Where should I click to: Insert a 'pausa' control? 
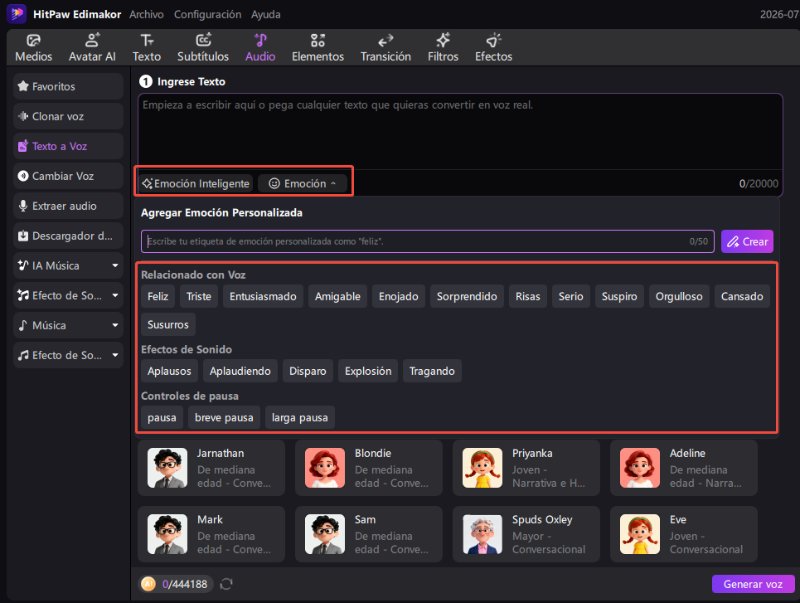point(162,417)
